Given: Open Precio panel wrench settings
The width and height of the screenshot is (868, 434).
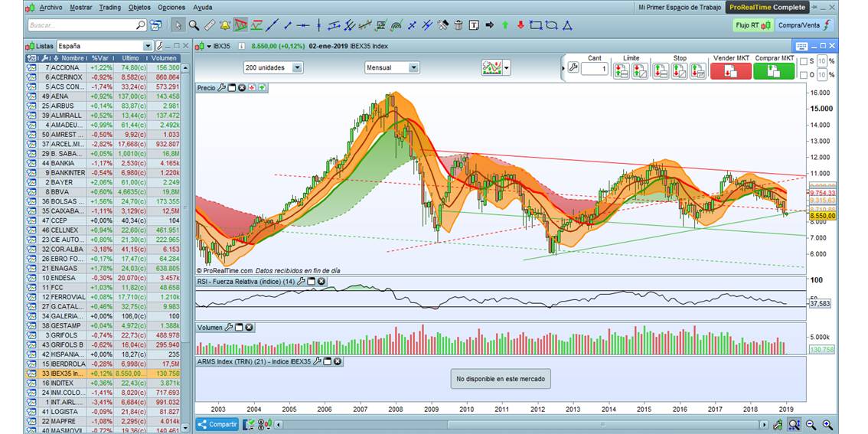Looking at the screenshot, I should [x=221, y=87].
